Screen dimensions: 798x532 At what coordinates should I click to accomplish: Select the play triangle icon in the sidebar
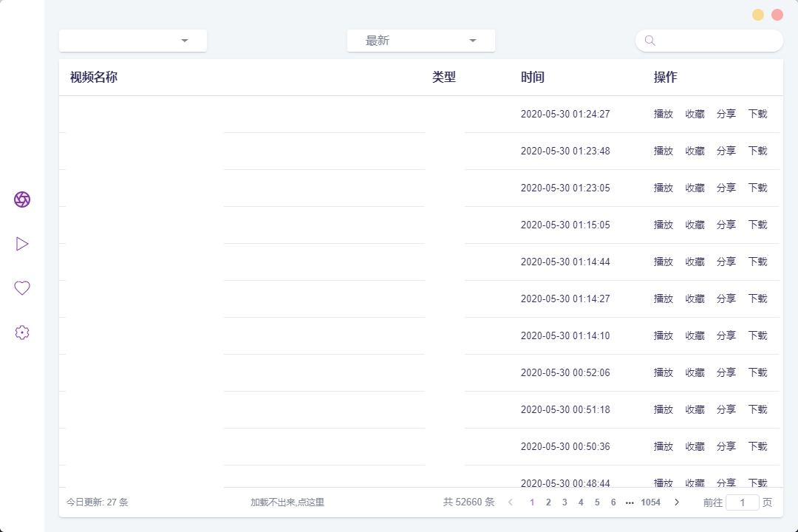[x=22, y=243]
